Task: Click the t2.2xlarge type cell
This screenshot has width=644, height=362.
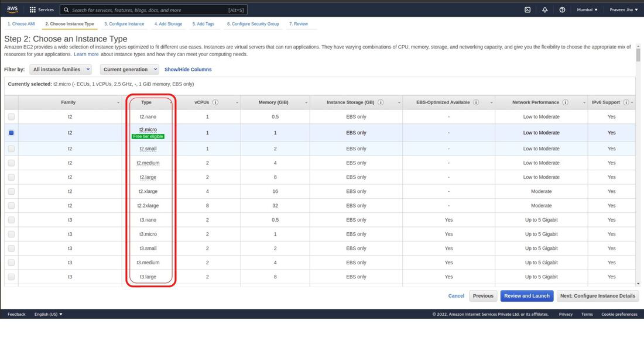Action: (x=148, y=206)
